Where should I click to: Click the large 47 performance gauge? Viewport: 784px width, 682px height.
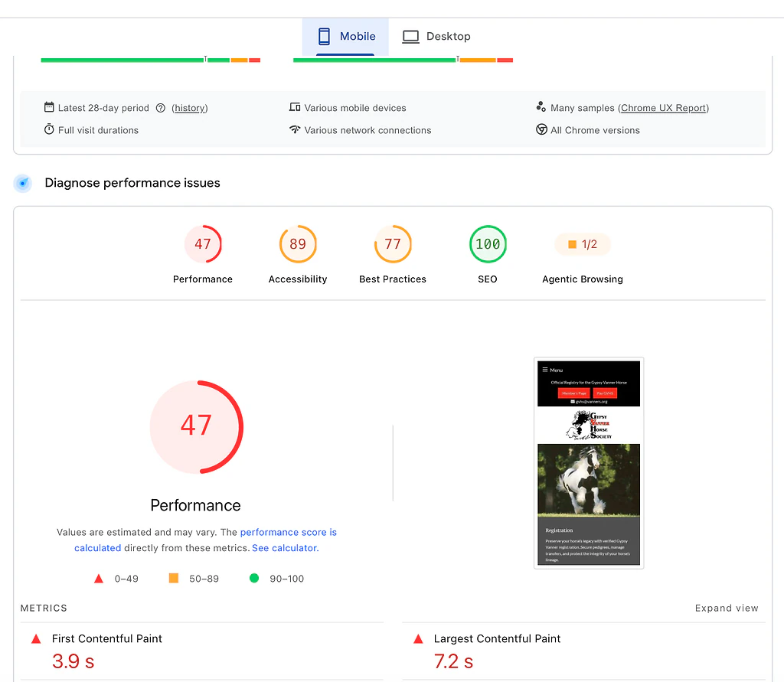coord(196,427)
